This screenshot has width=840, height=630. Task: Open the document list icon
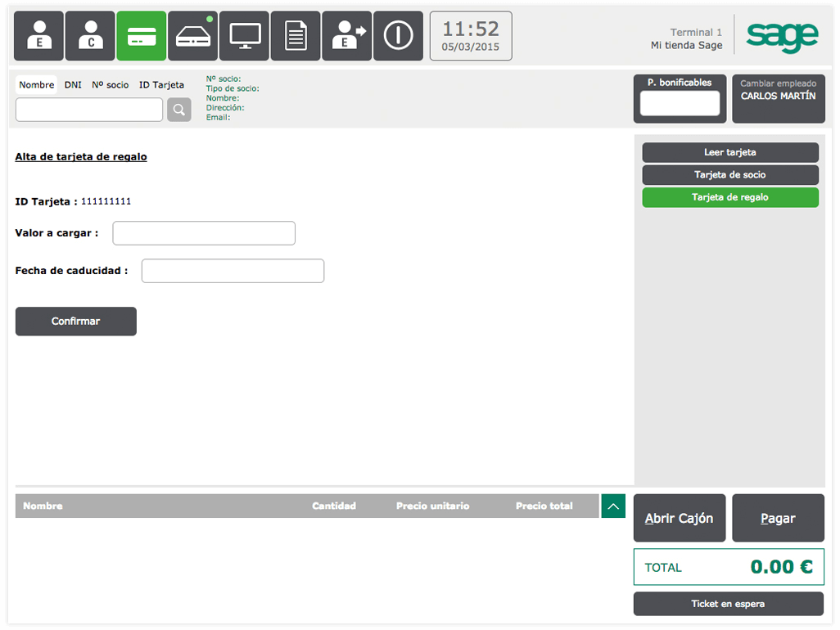click(296, 36)
